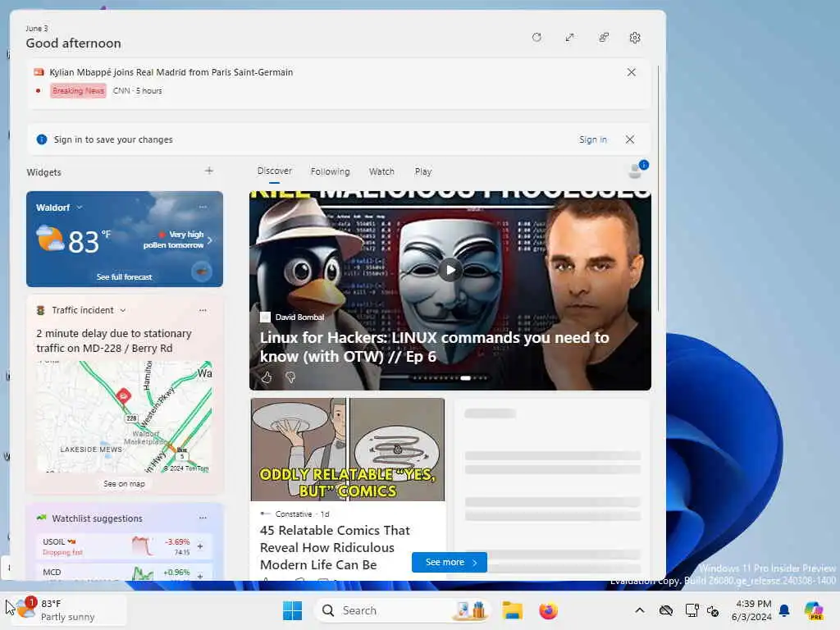Viewport: 840px width, 630px height.
Task: Open widgets settings gear
Action: click(x=635, y=38)
